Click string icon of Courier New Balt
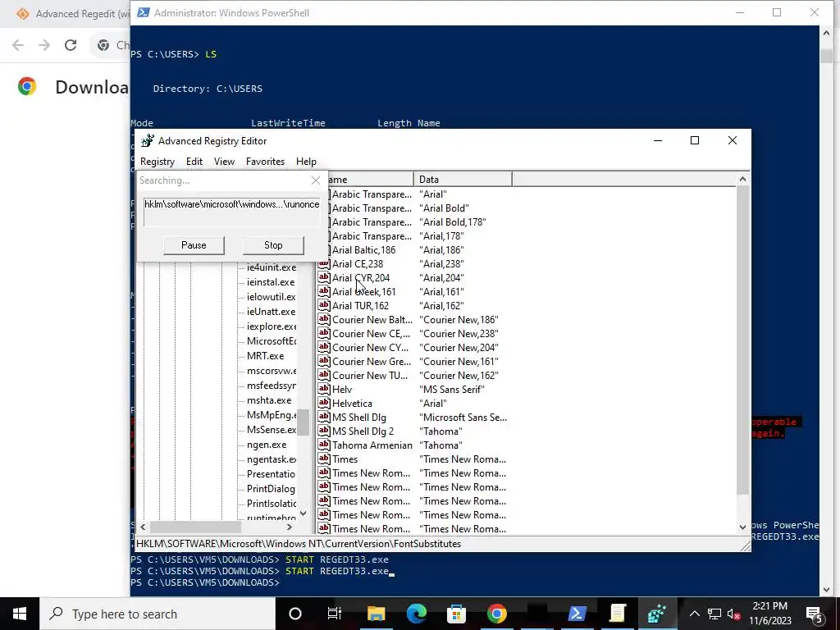The width and height of the screenshot is (840, 630). 323,319
